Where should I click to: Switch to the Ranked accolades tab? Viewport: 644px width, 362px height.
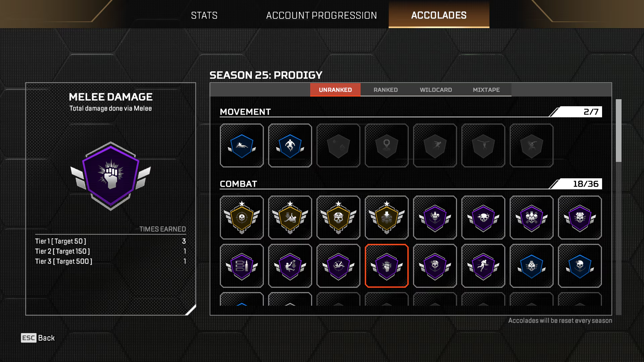coord(386,90)
